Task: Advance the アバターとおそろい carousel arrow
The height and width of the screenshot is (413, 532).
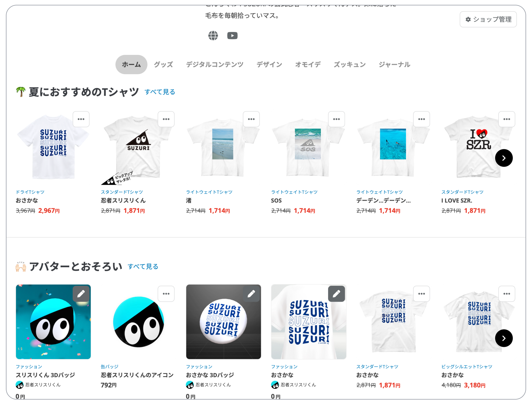Action: pyautogui.click(x=504, y=338)
